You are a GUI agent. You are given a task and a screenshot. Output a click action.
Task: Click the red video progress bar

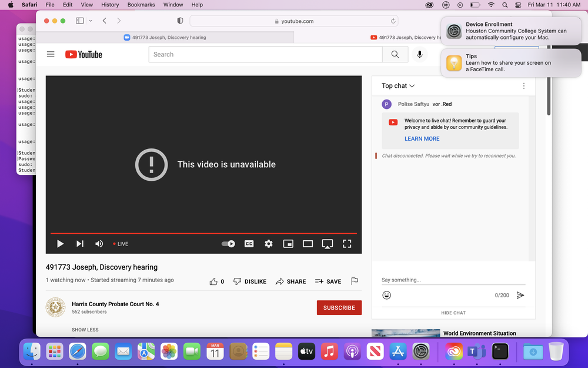click(x=203, y=234)
